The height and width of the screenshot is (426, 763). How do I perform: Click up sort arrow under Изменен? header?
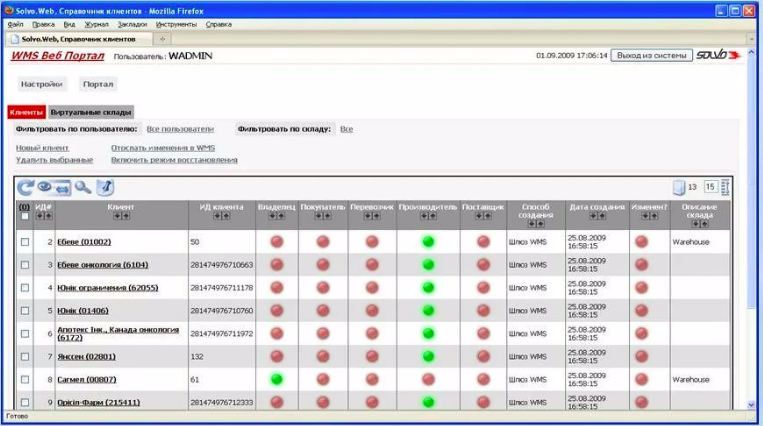654,216
